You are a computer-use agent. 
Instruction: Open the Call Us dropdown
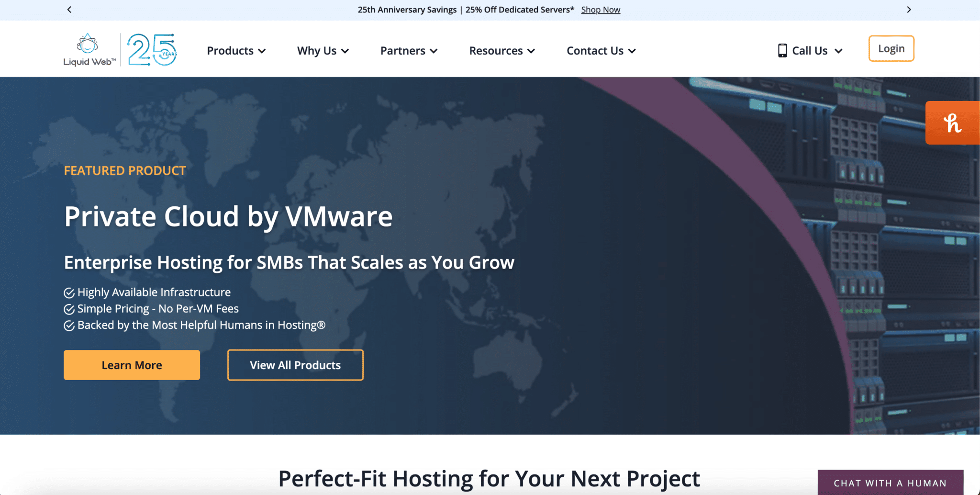click(810, 50)
